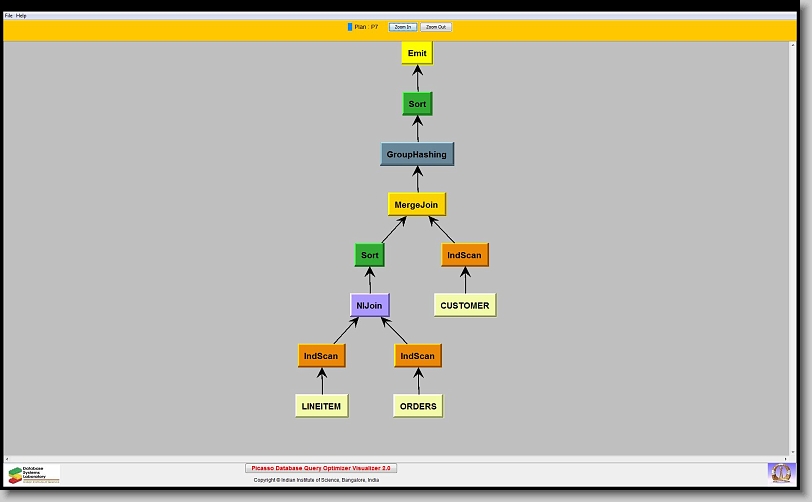
Task: Click the Zoom In button
Action: 402,27
